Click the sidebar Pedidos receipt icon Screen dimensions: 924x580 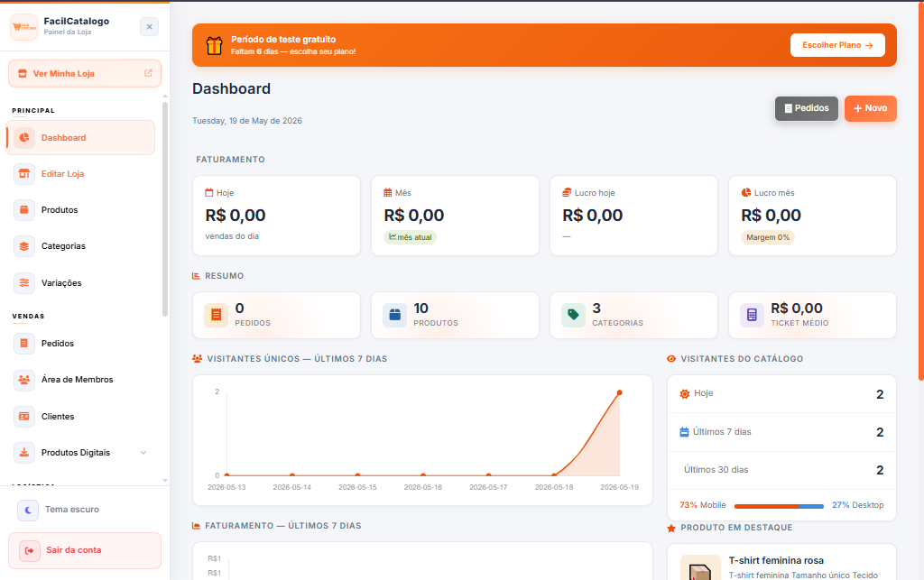[24, 344]
